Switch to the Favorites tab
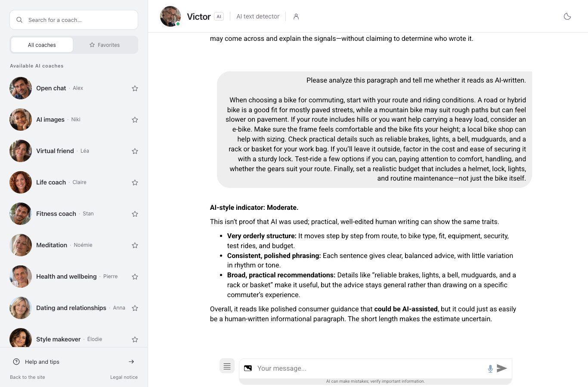Image resolution: width=588 pixels, height=387 pixels. (105, 45)
